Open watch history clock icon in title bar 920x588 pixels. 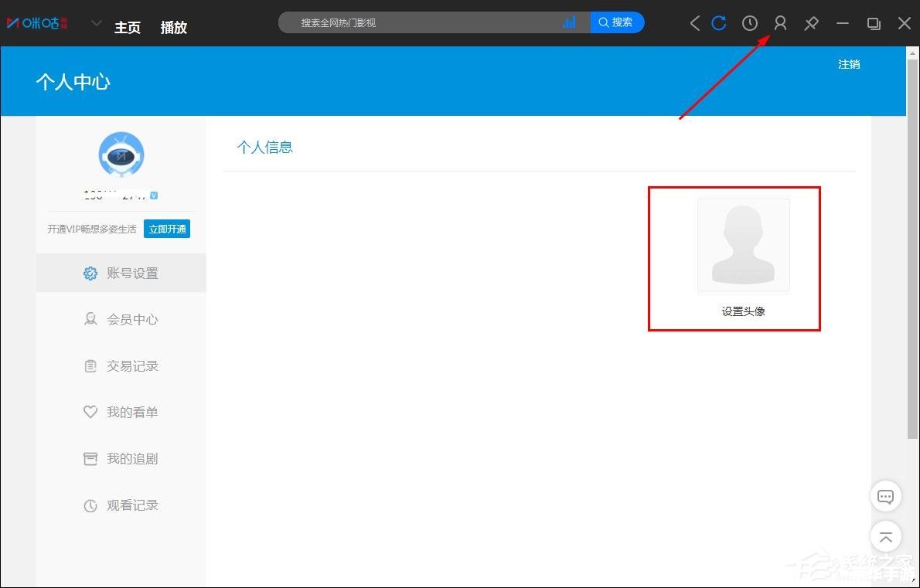pyautogui.click(x=750, y=23)
